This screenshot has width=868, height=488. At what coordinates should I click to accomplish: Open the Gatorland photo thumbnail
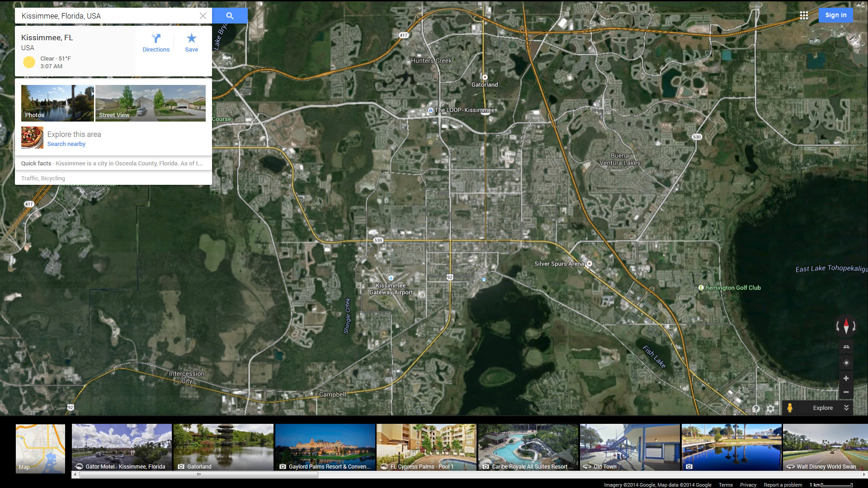(x=223, y=447)
